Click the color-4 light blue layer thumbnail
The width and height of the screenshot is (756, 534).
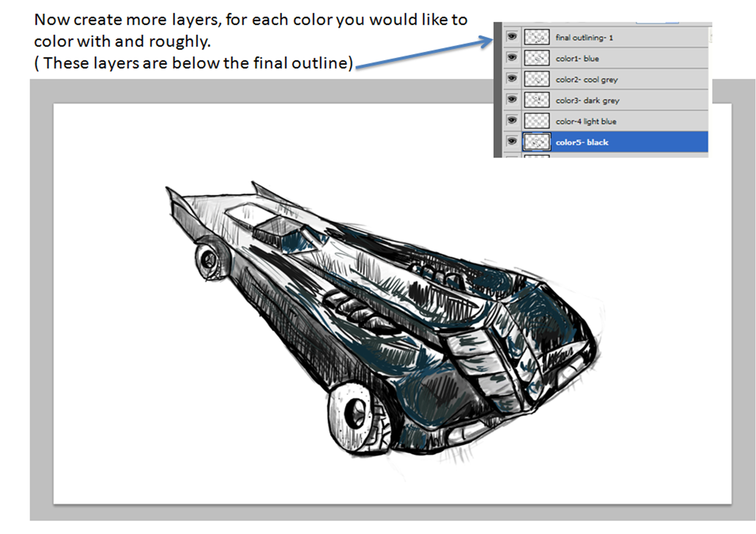tap(536, 121)
